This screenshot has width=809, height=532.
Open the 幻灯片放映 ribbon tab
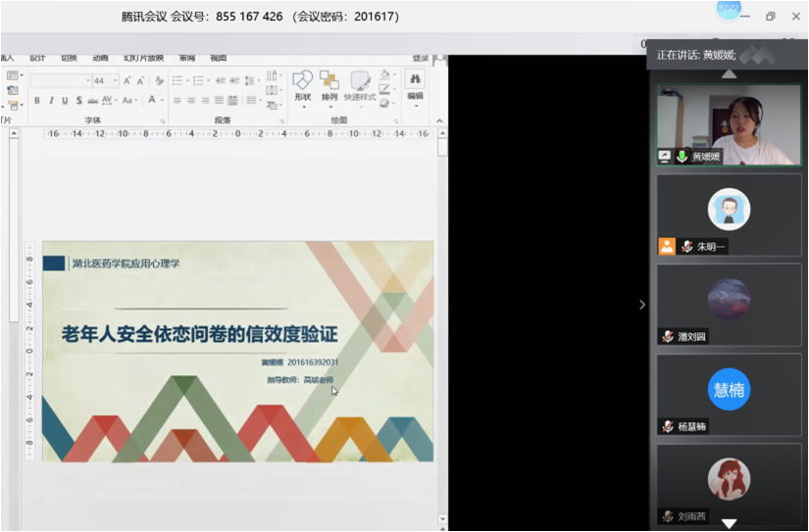[144, 58]
